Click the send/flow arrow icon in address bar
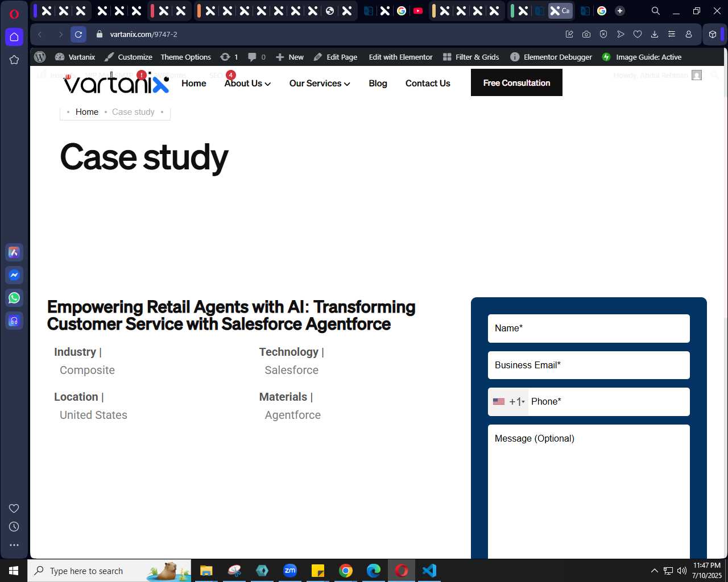728x582 pixels. 621,34
